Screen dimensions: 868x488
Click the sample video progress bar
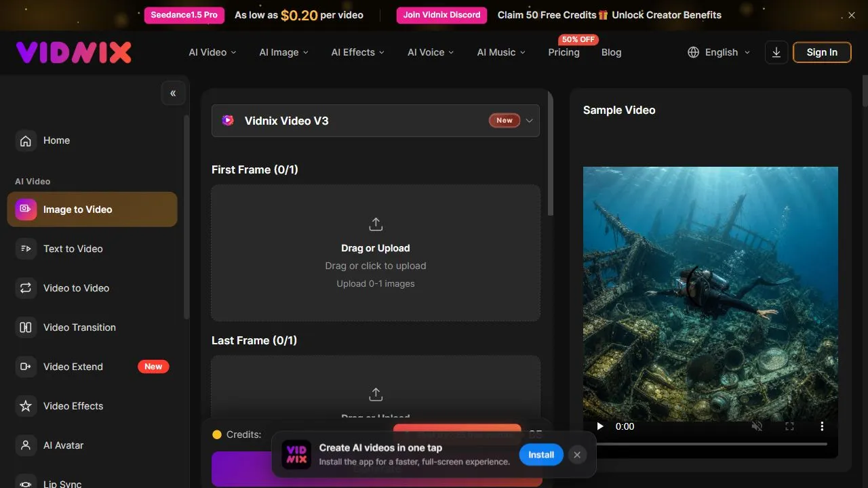click(710, 444)
